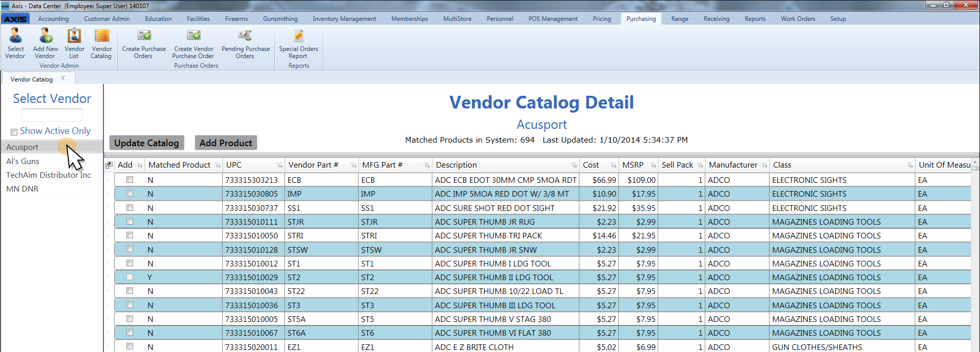The width and height of the screenshot is (980, 352).
Task: Switch to the Receiving tab
Action: 717,19
